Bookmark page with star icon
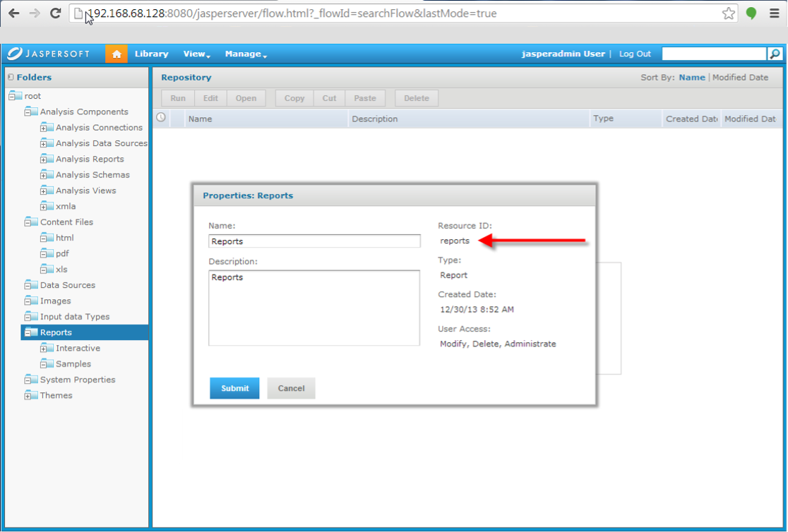788x532 pixels. point(728,13)
